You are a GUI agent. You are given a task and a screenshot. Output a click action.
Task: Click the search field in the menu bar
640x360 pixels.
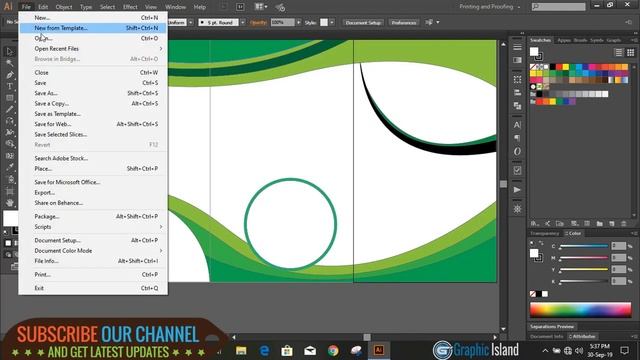click(x=558, y=7)
